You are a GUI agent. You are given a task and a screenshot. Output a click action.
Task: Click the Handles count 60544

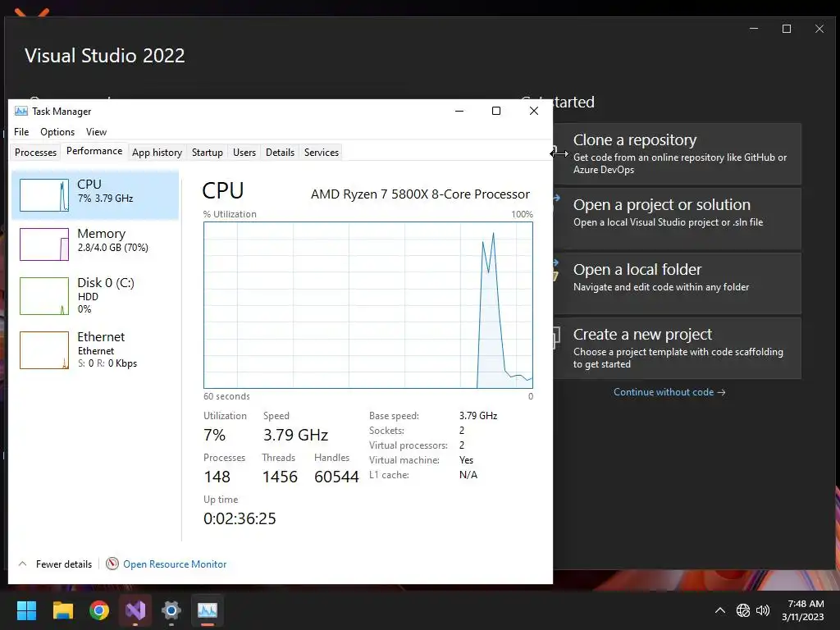pos(336,477)
